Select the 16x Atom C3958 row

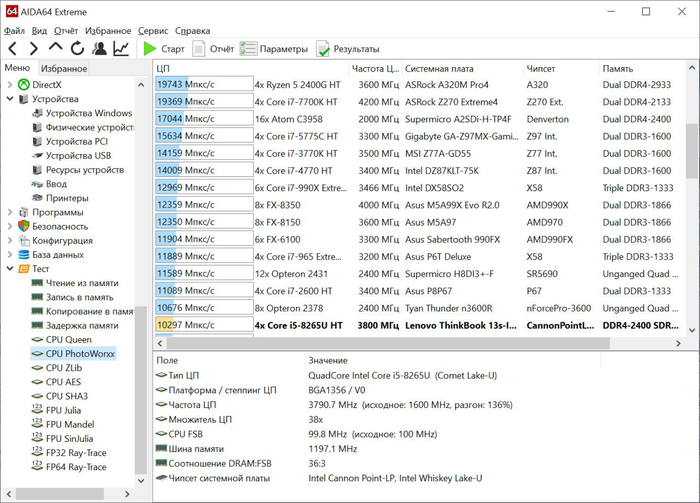(420, 119)
